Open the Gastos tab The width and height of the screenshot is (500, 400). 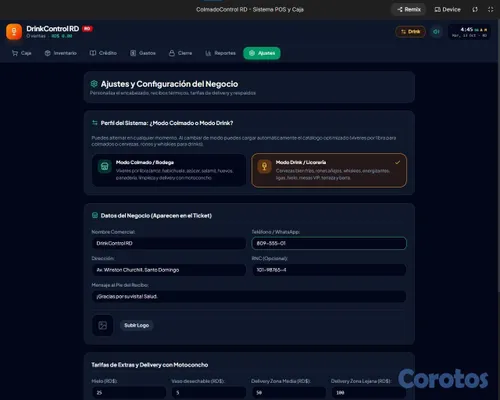143,53
